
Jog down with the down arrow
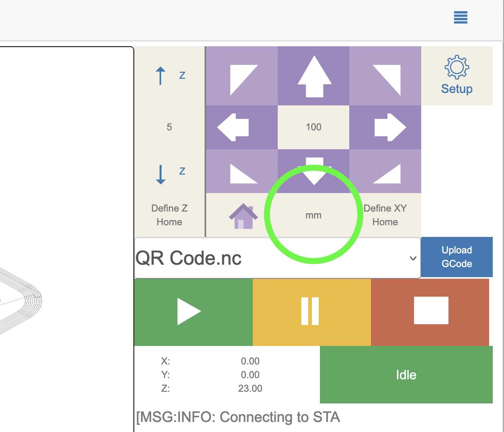(313, 171)
